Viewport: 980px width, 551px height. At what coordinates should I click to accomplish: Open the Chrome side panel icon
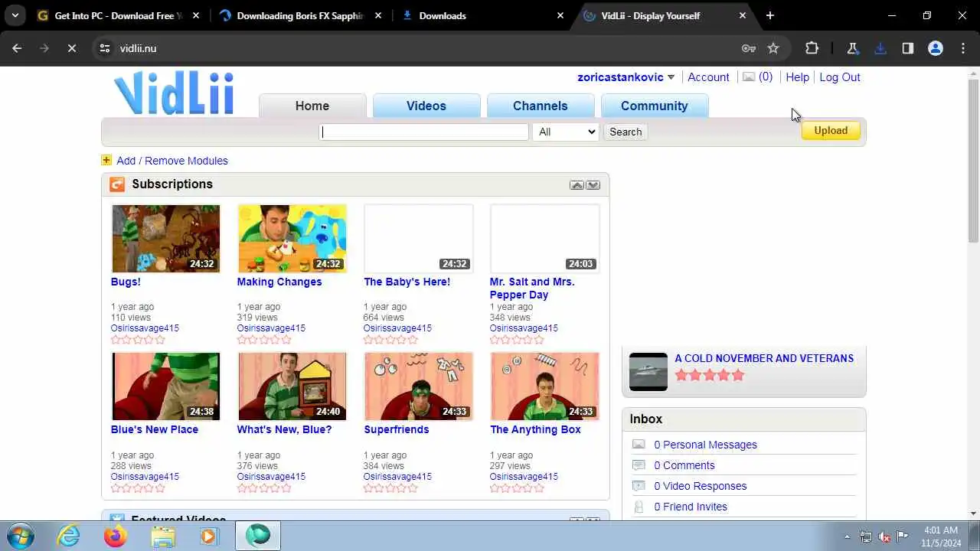pos(907,48)
